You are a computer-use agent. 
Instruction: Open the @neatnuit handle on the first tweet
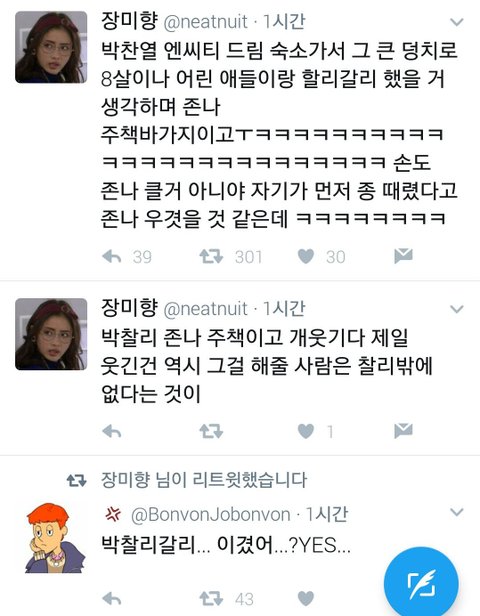click(x=205, y=22)
